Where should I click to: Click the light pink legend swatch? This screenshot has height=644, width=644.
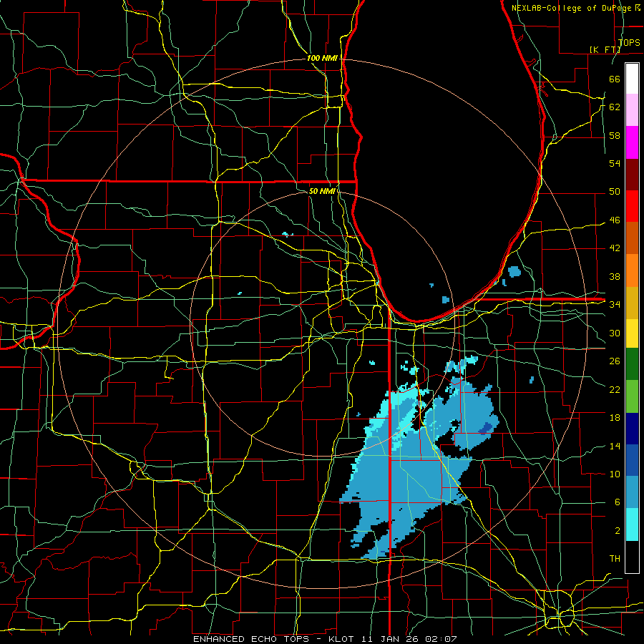point(632,110)
